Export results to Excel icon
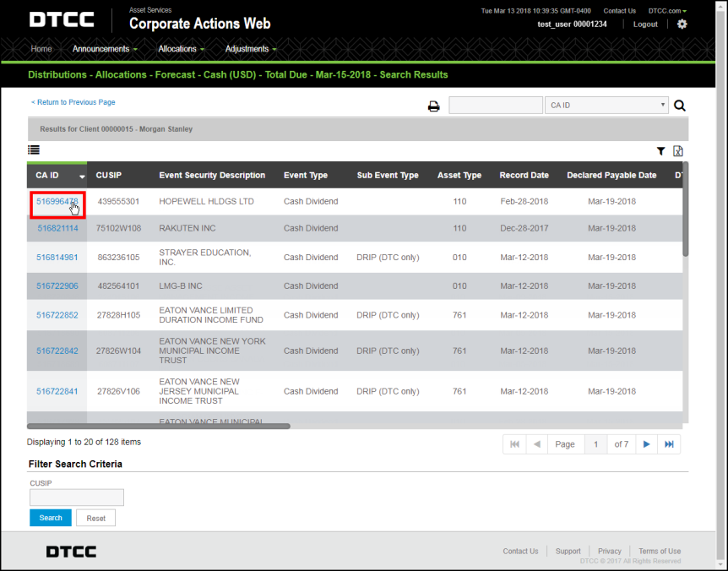Screen dimensions: 728x571 click(x=678, y=151)
